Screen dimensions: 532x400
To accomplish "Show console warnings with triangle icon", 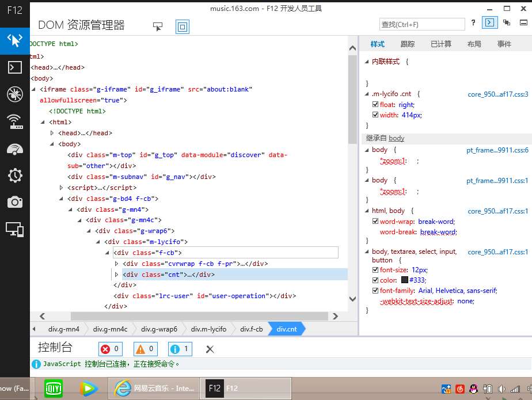I will [145, 349].
